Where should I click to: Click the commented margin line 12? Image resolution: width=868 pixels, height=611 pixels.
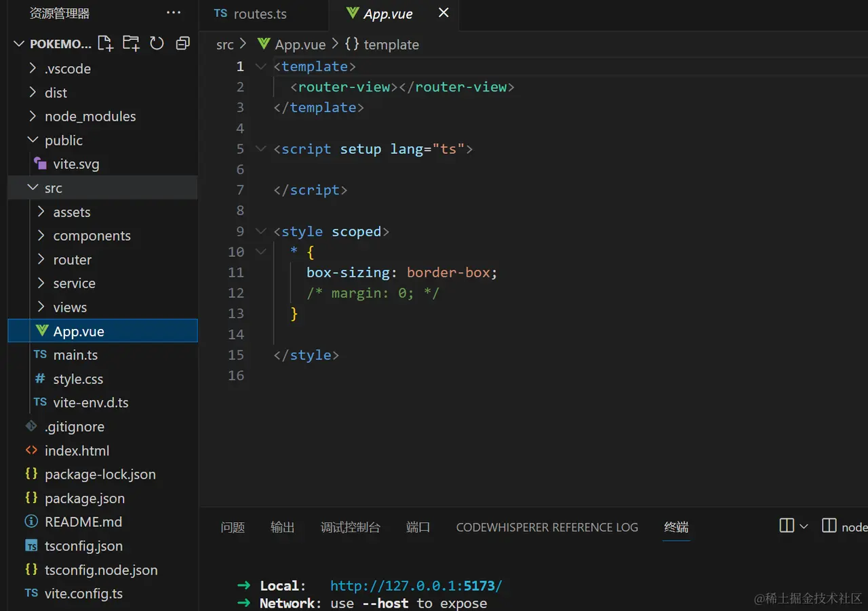coord(373,293)
